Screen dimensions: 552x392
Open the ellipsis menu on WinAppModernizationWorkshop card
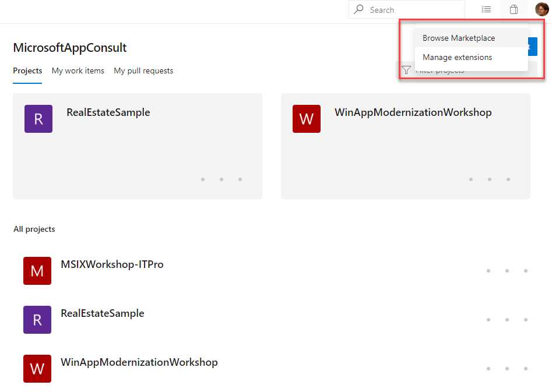click(x=490, y=179)
